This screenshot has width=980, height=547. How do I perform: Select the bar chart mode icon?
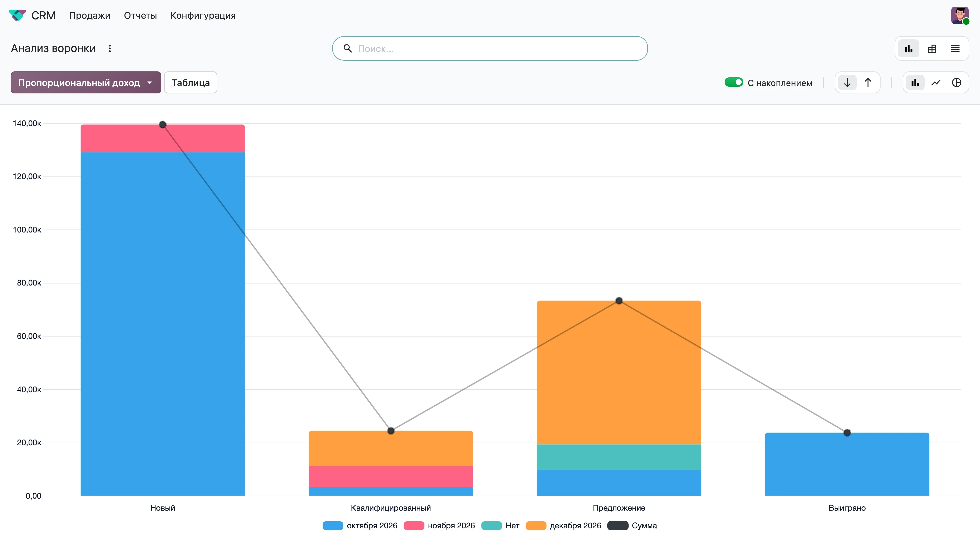(x=915, y=83)
